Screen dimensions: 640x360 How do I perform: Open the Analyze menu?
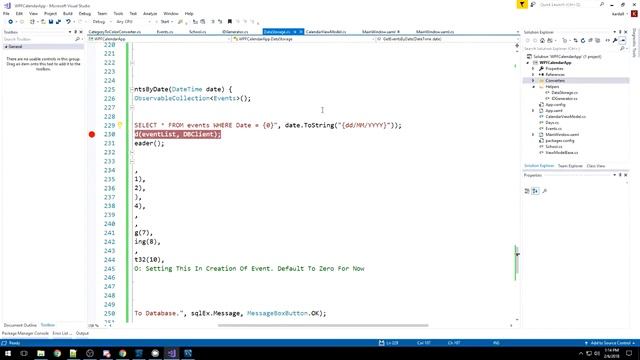coord(150,13)
